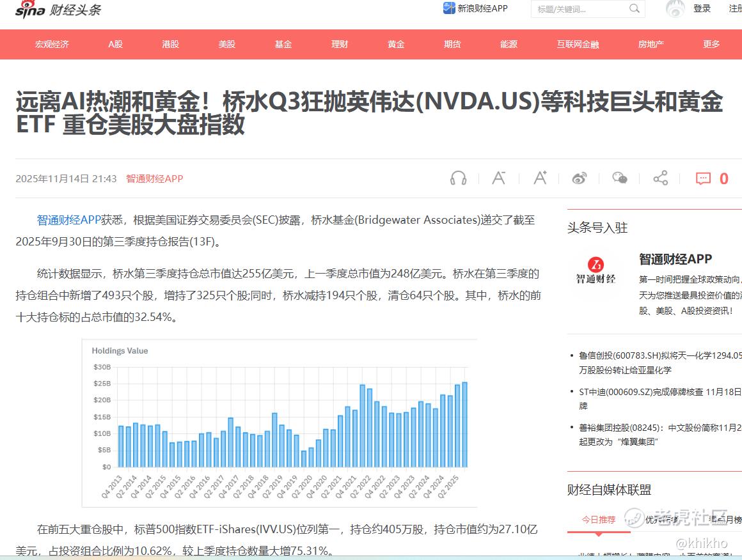Increase font size with A+ icon
The image size is (742, 560).
click(x=540, y=178)
